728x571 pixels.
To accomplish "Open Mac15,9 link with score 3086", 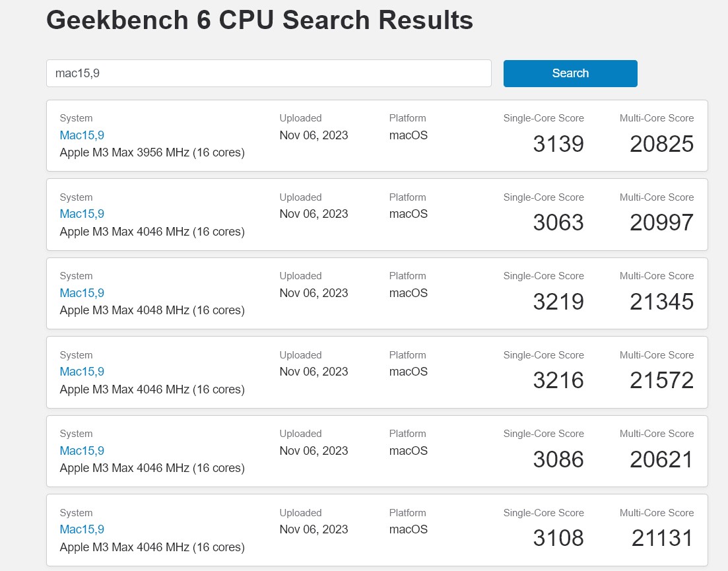I will tap(82, 451).
